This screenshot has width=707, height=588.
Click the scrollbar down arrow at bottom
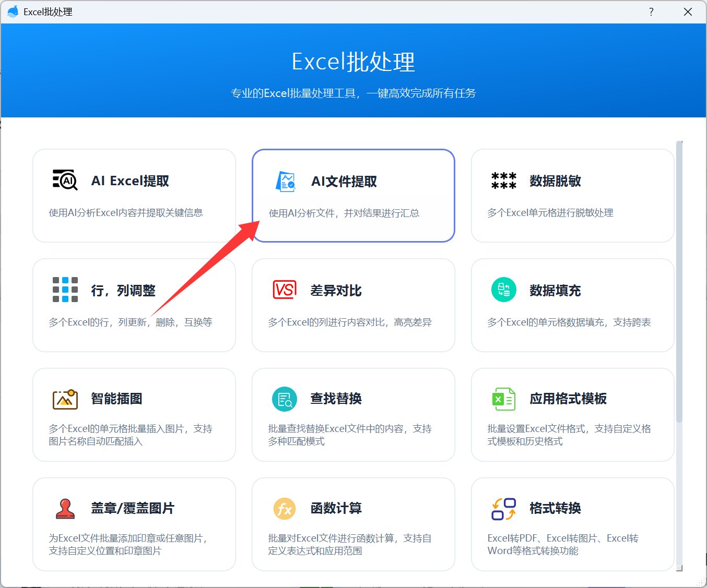pos(679,568)
